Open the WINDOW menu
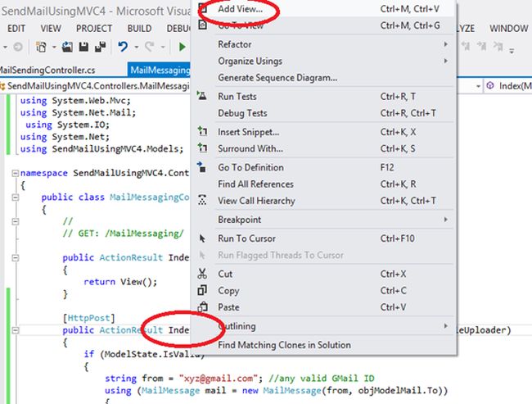 [x=508, y=29]
